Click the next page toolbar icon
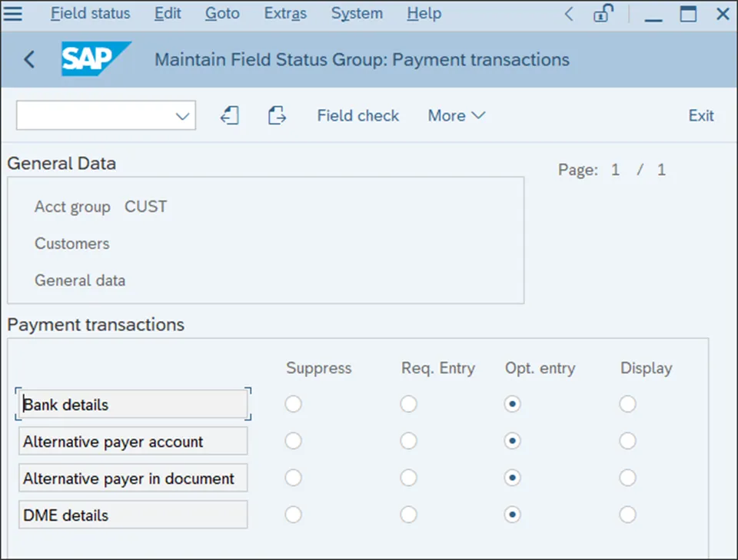The image size is (738, 560). pos(277,116)
